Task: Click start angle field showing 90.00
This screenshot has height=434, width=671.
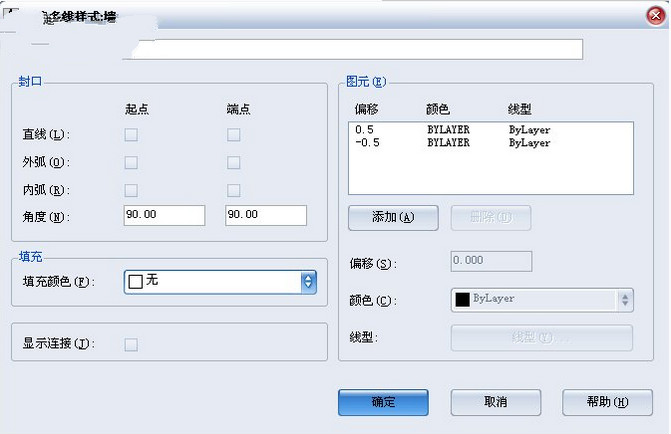Action: pyautogui.click(x=164, y=215)
